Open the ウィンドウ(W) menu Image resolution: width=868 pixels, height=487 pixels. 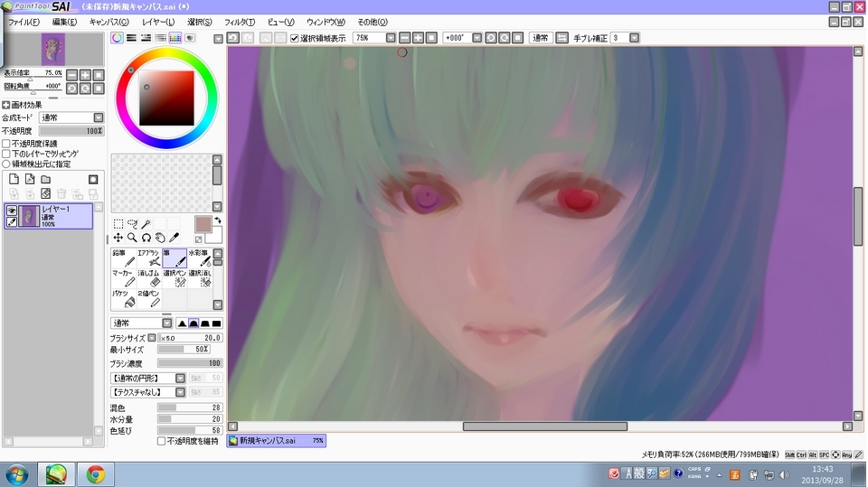tap(325, 22)
